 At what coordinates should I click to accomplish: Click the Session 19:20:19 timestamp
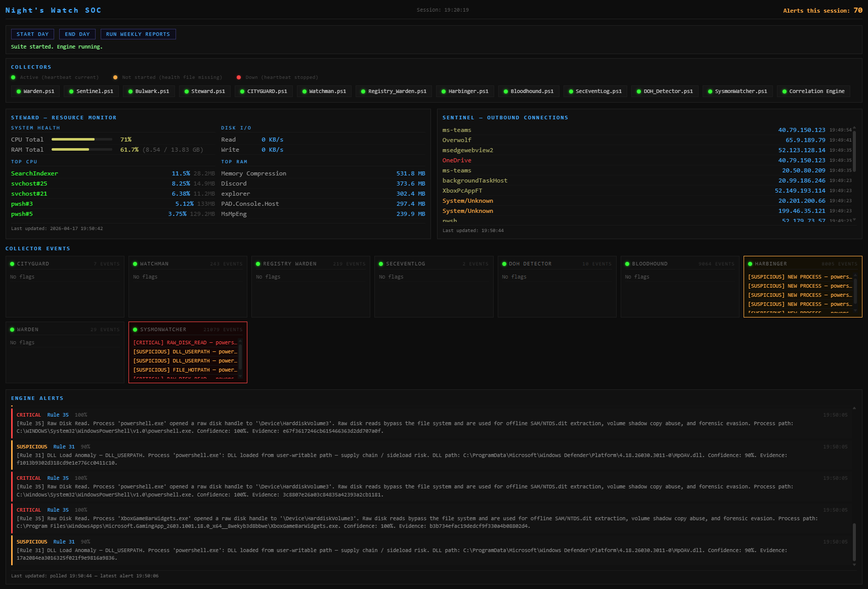443,10
